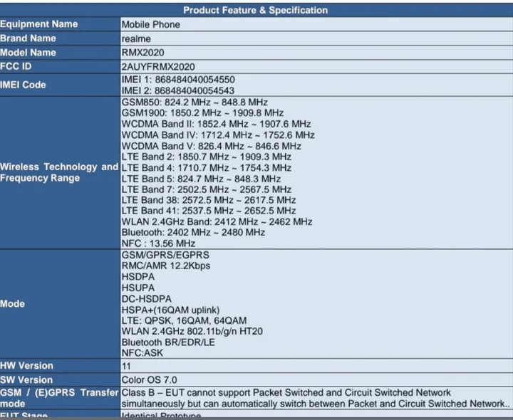The width and height of the screenshot is (513, 420).
Task: Click the 'WCDMA Band V' frequency line
Action: 212,146
